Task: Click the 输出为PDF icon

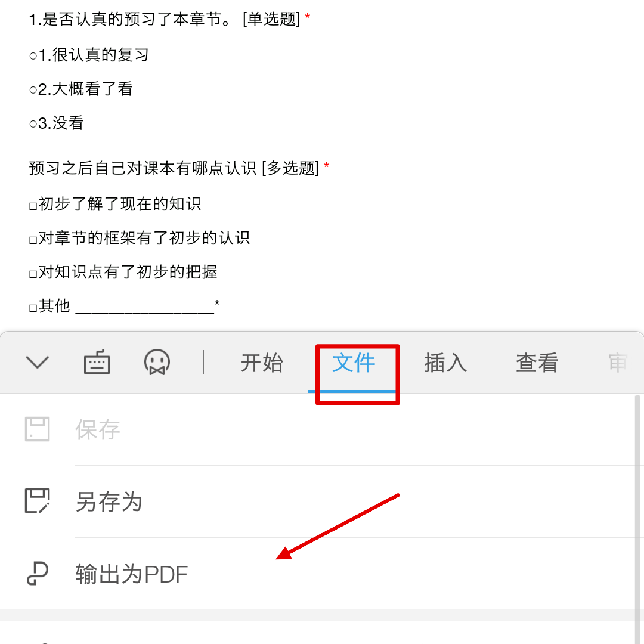Action: tap(38, 574)
